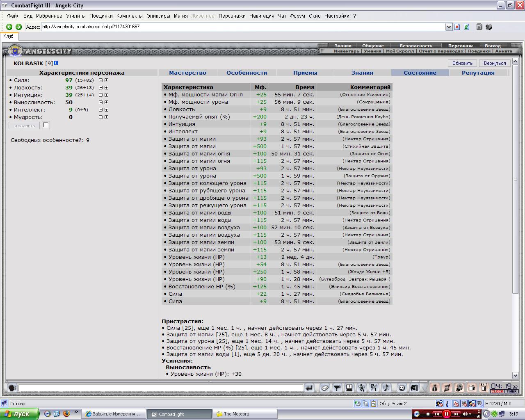Screen dimensions: 525x420
Task: Open the info icon next to KOLBASIK [9]
Action: click(x=56, y=63)
